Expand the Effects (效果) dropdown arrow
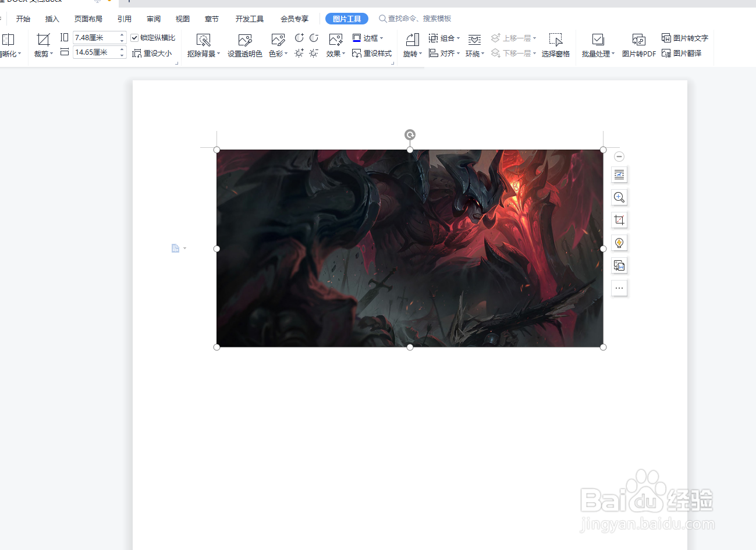 pyautogui.click(x=343, y=54)
